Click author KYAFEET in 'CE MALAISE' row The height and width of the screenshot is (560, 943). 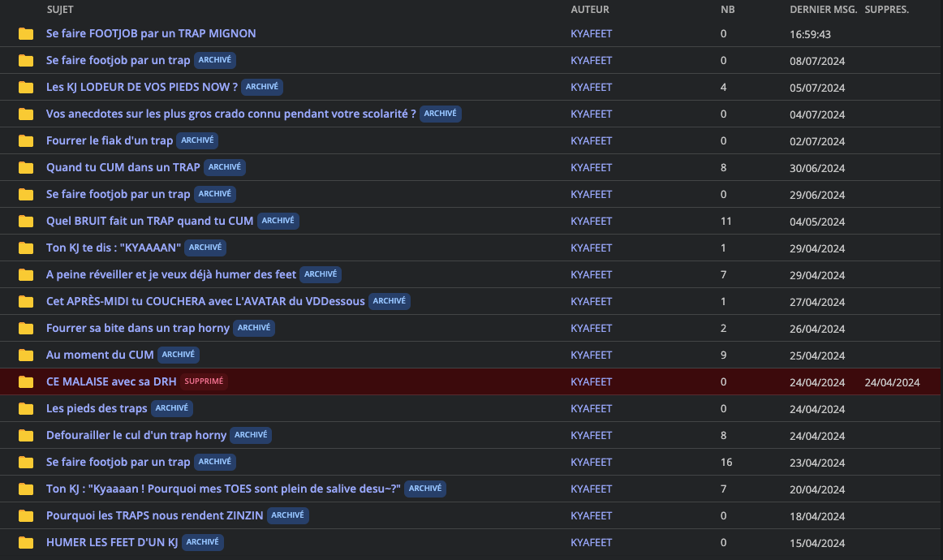tap(591, 381)
